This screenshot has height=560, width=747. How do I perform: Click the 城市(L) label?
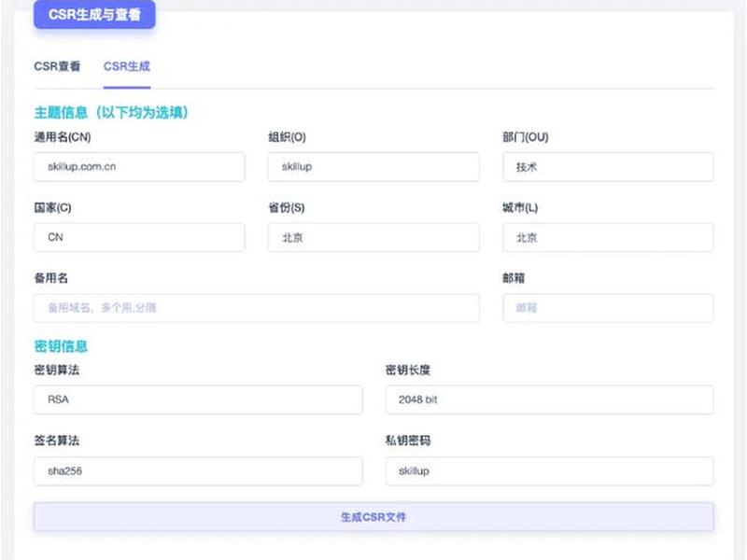pyautogui.click(x=520, y=207)
